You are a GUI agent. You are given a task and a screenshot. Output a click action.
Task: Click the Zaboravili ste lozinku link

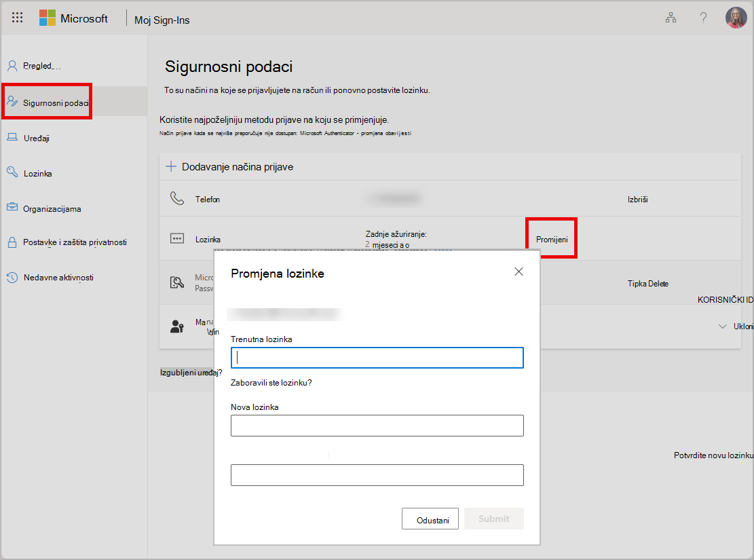pyautogui.click(x=271, y=383)
